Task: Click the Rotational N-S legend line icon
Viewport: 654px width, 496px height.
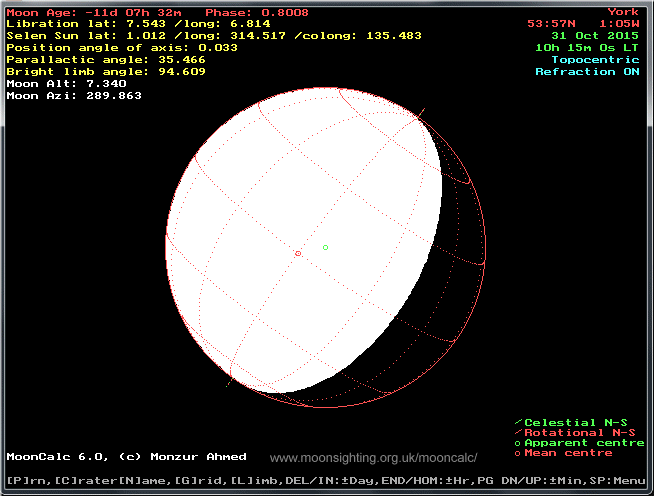Action: (x=517, y=432)
